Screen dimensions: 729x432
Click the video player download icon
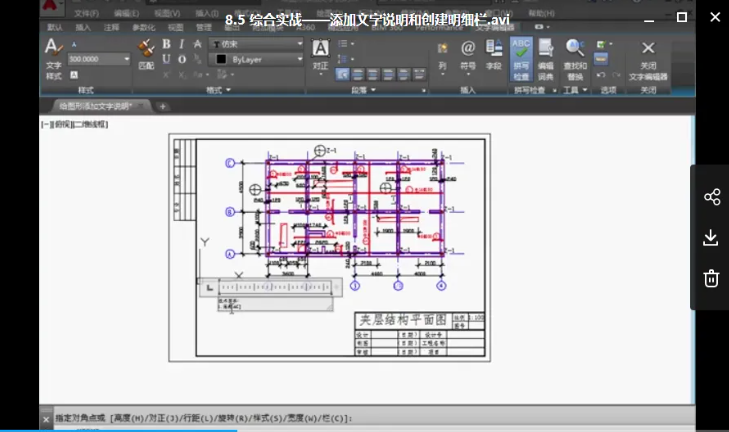pyautogui.click(x=711, y=237)
